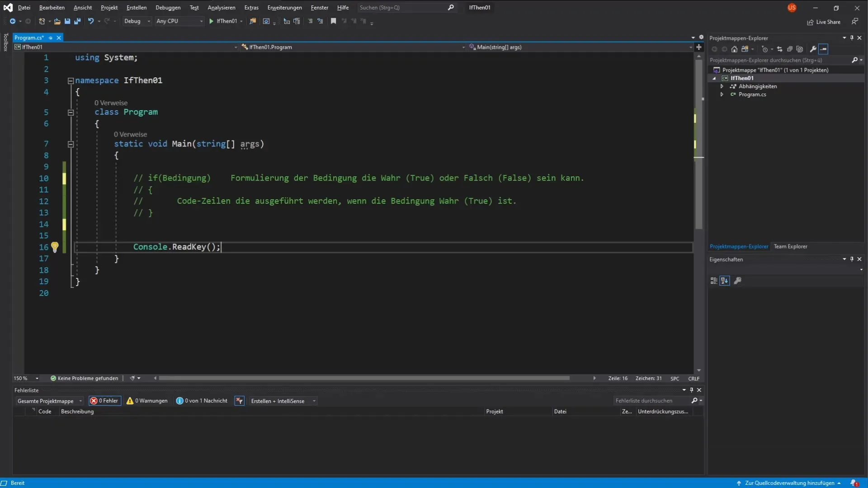Collapse all items in Projektmappen-Explorer
The width and height of the screenshot is (868, 488).
[x=790, y=49]
